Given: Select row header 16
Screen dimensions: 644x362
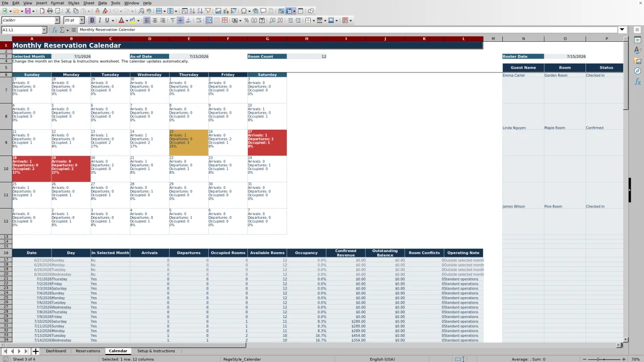Looking at the screenshot, I should click(6, 253).
